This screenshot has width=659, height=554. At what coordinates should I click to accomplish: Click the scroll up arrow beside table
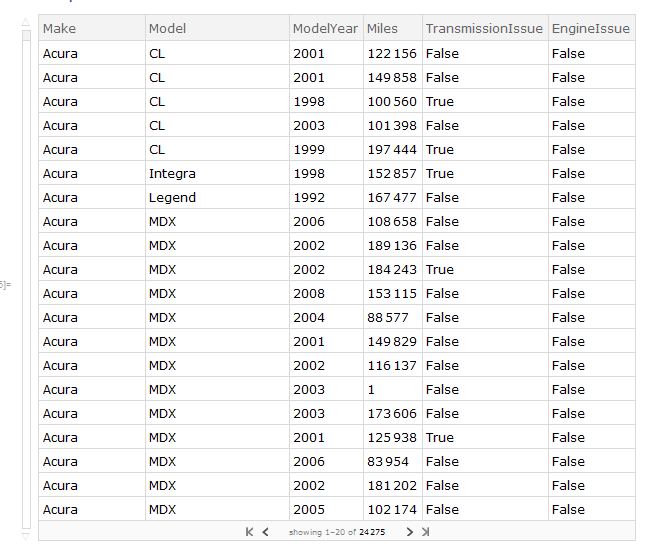[26, 22]
